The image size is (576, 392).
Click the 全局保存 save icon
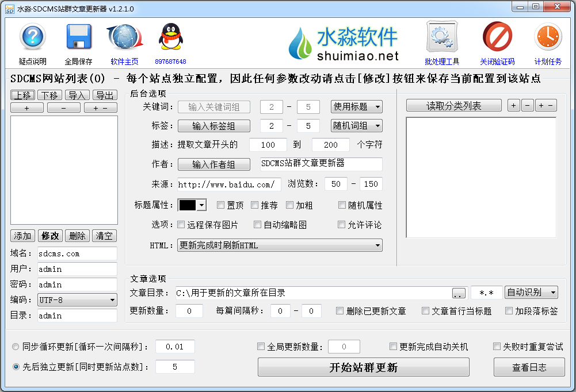coord(78,37)
